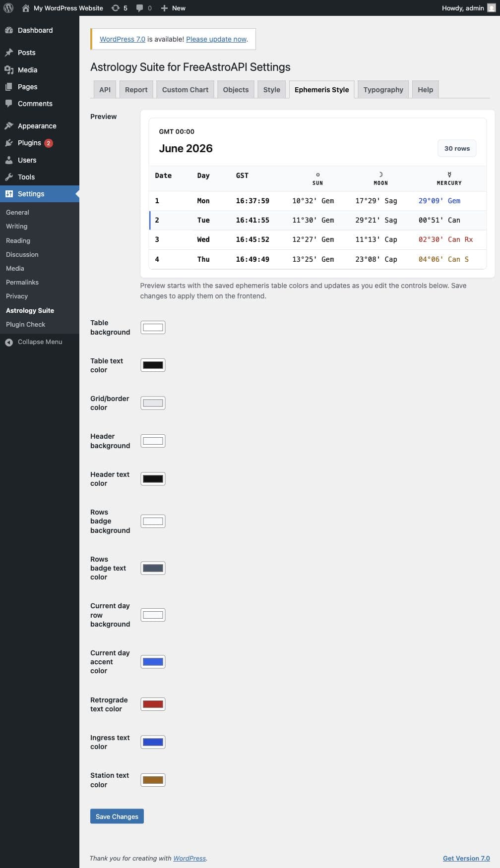
Task: Open the General settings submenu item
Action: pyautogui.click(x=17, y=212)
